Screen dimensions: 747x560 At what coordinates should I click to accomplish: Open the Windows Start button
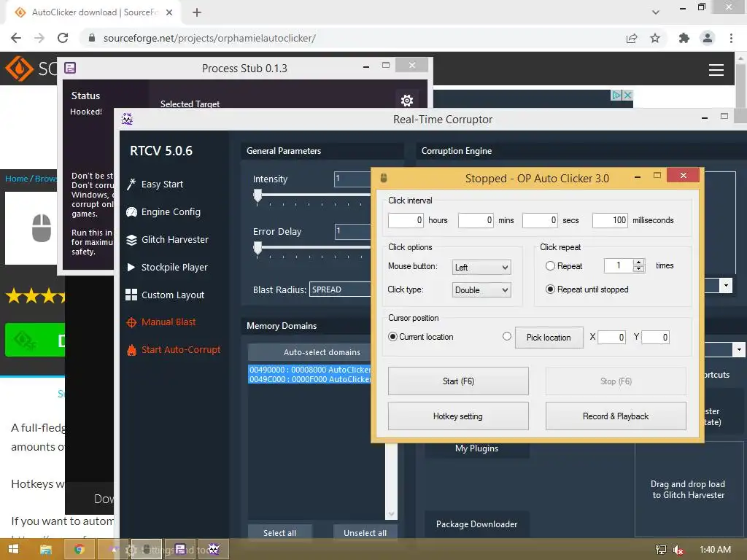tap(13, 549)
